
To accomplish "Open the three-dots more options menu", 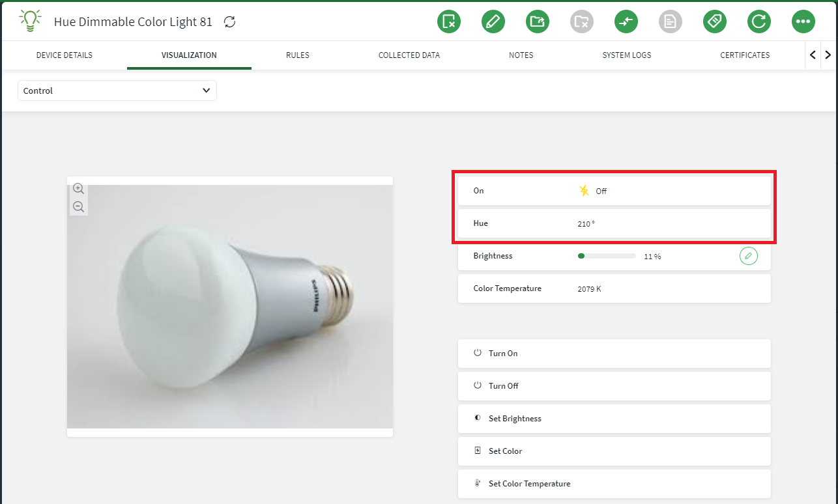I will click(803, 21).
